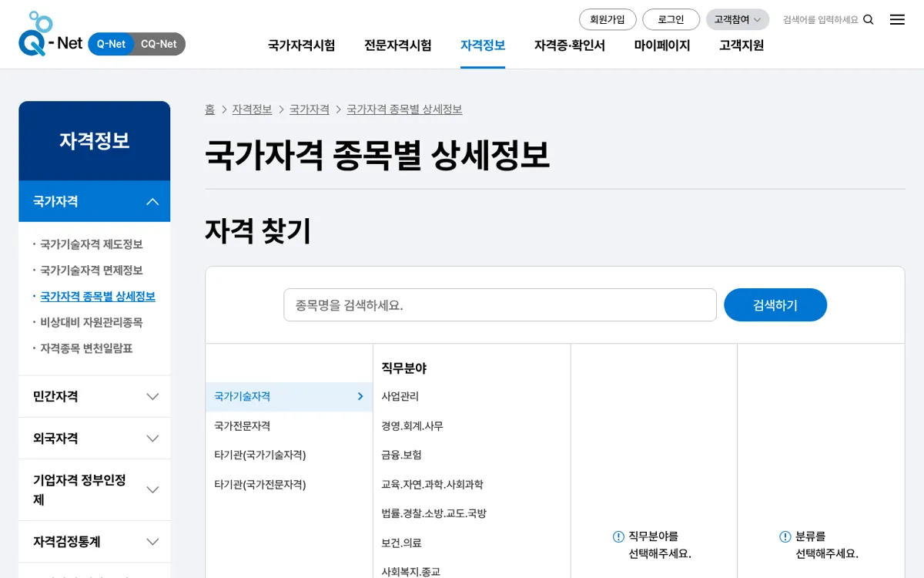Expand the 자격검정통계 sidebar section
The height and width of the screenshot is (578, 924).
click(94, 542)
